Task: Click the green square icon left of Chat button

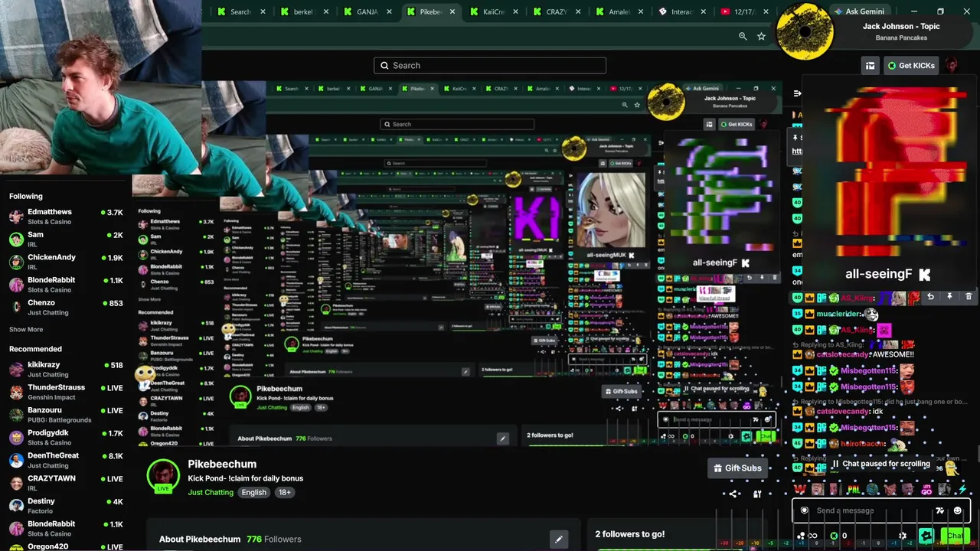Action: (x=926, y=536)
